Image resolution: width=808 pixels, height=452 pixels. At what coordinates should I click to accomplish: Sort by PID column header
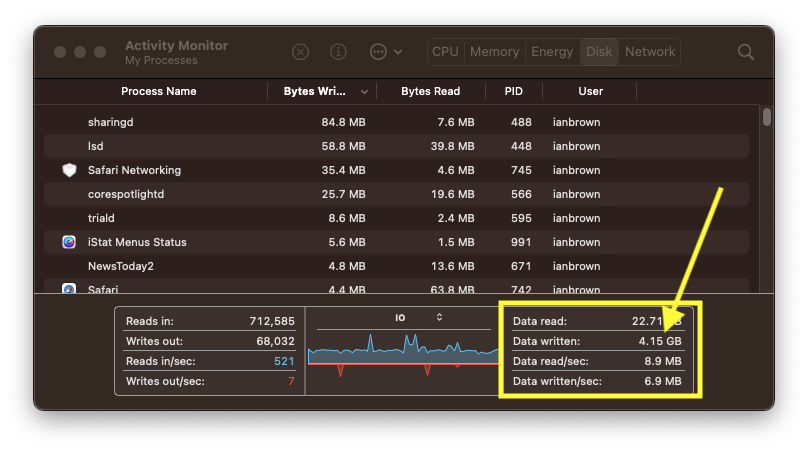click(x=513, y=91)
